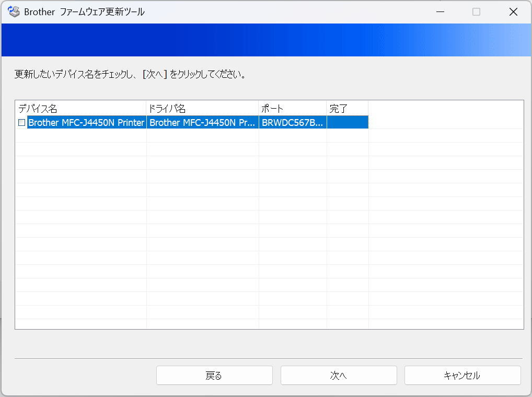Click the 完了 column header
The image size is (532, 397).
tap(348, 109)
